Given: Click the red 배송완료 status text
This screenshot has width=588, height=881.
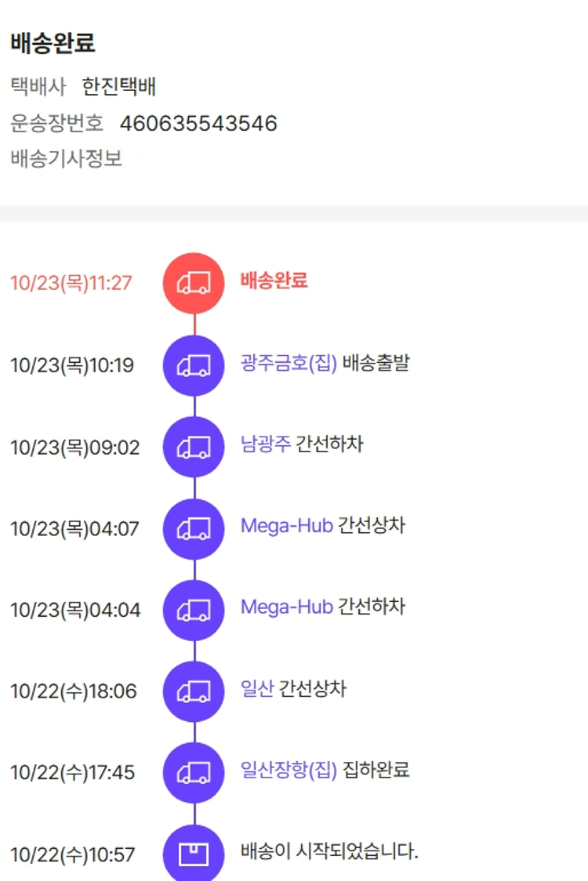Looking at the screenshot, I should point(274,280).
